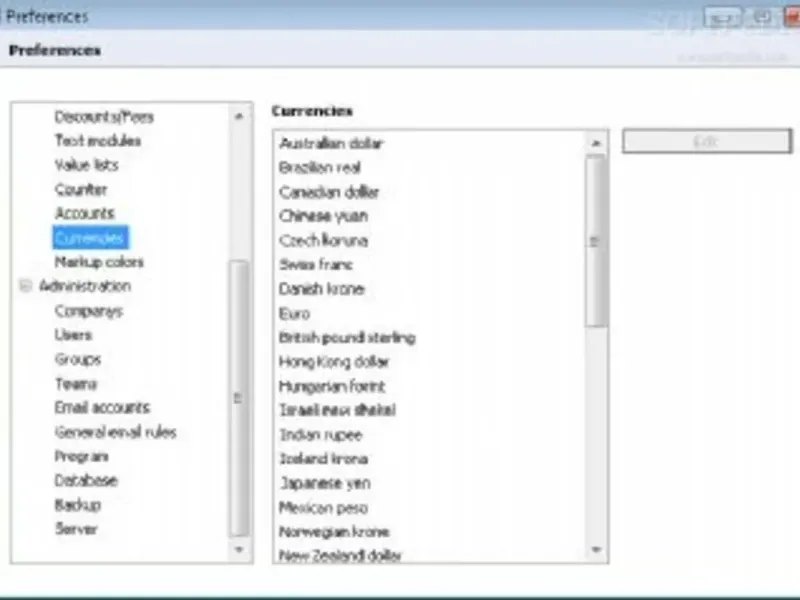The height and width of the screenshot is (600, 800).
Task: Select the Administration tree label
Action: coord(85,286)
